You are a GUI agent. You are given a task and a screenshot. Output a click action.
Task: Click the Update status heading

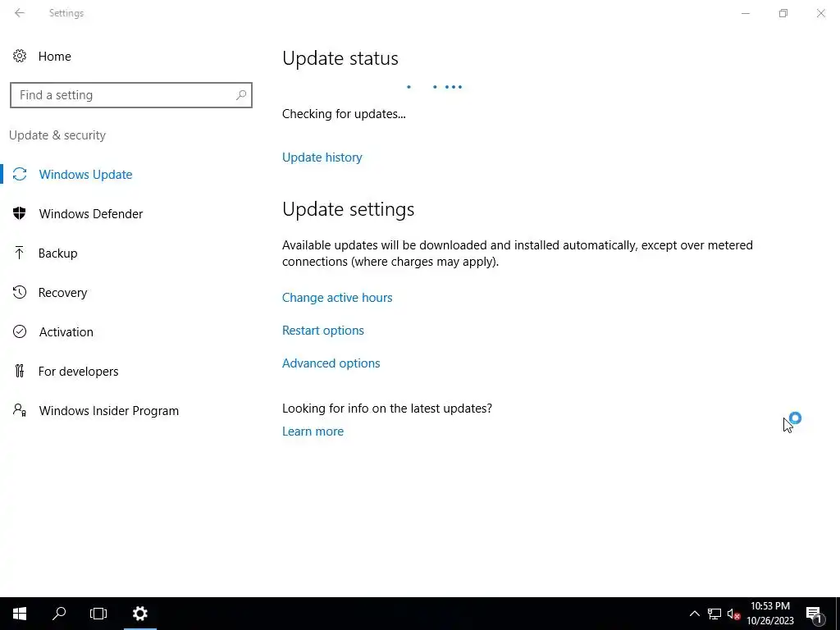click(340, 58)
